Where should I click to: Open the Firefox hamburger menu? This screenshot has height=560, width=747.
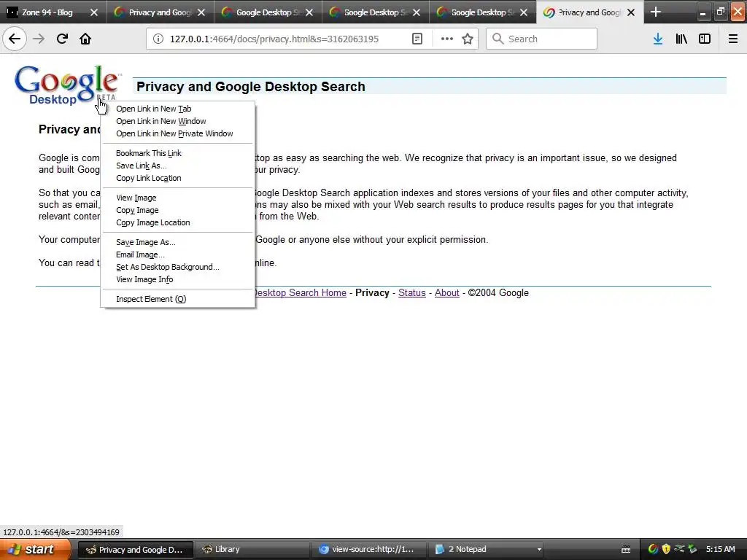click(x=733, y=39)
